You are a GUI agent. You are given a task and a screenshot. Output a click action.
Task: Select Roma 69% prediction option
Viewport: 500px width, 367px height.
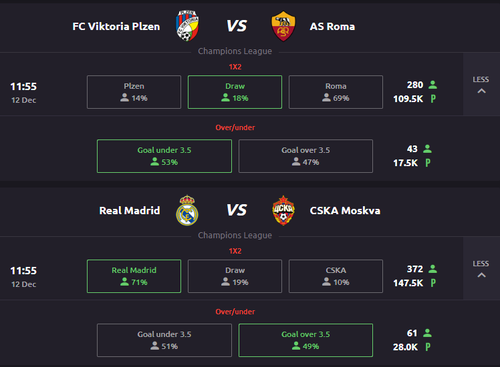click(x=336, y=92)
